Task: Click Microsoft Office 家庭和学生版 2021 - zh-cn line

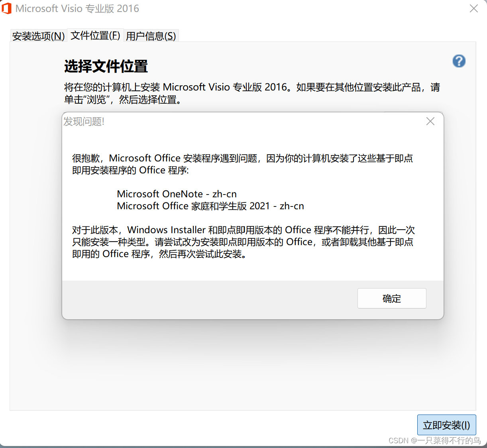Action: (210, 206)
